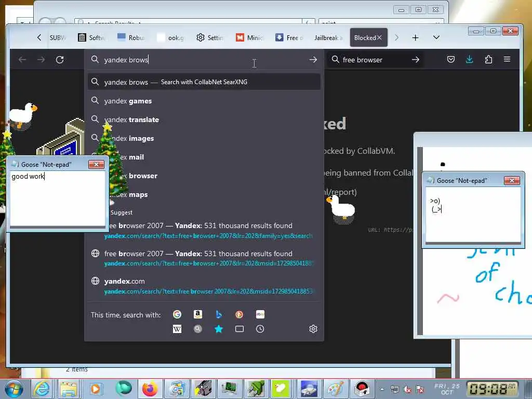Open the Pocket save icon
This screenshot has height=399, width=532.
pyautogui.click(x=450, y=60)
